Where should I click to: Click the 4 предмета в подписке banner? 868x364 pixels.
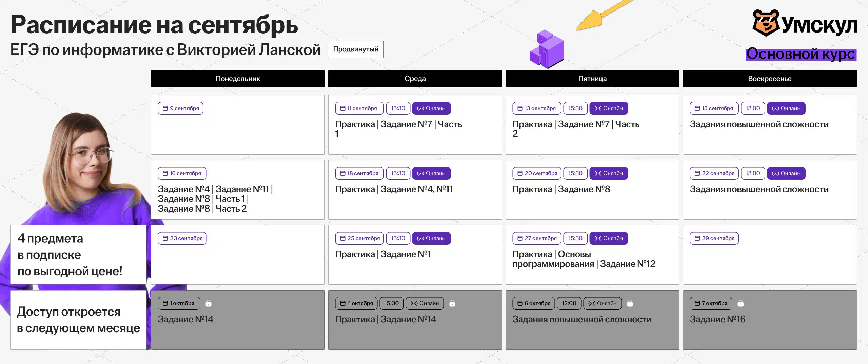(78, 255)
